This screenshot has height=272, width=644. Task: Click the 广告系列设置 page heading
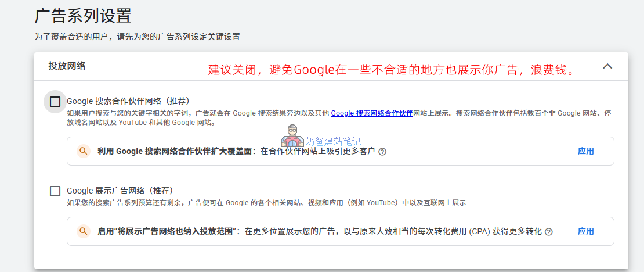(x=83, y=16)
